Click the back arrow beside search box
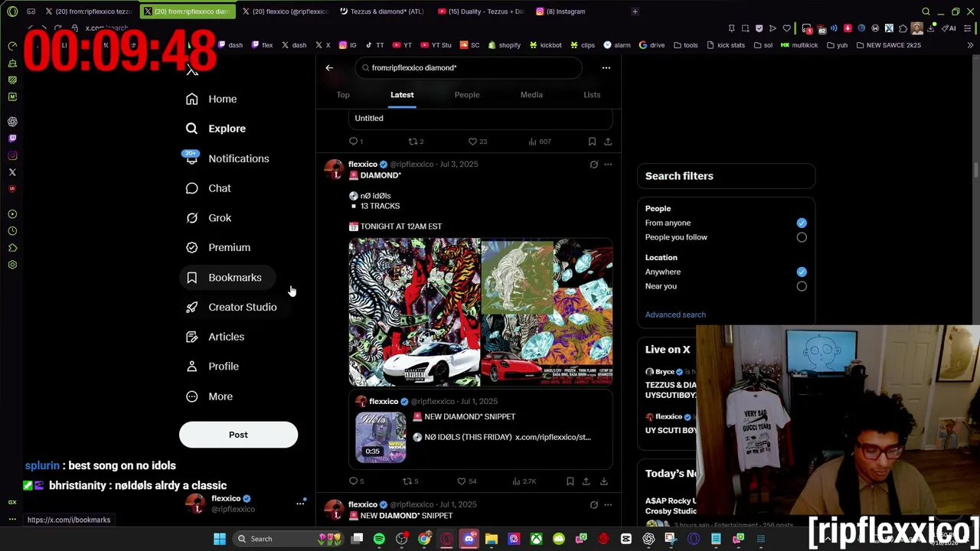The image size is (980, 551). click(x=329, y=67)
